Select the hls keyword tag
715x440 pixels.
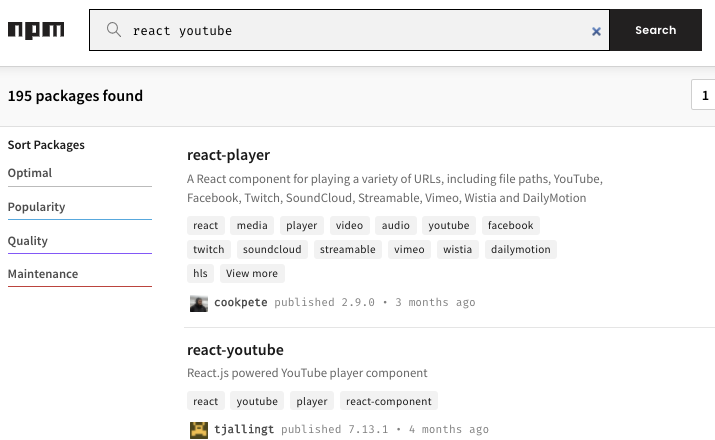tap(200, 274)
